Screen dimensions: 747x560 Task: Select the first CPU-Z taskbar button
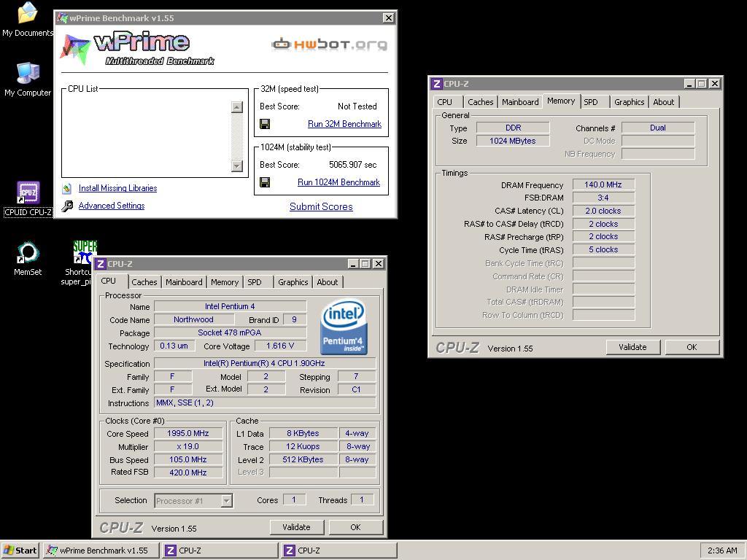click(220, 551)
